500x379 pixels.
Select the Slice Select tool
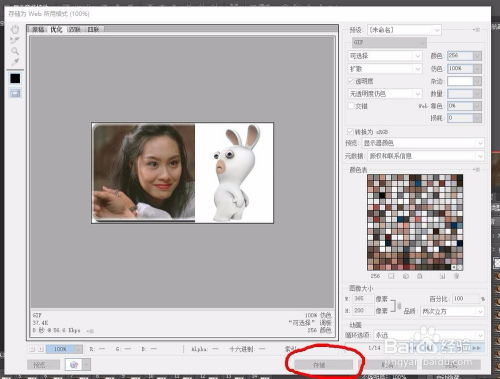[x=15, y=40]
